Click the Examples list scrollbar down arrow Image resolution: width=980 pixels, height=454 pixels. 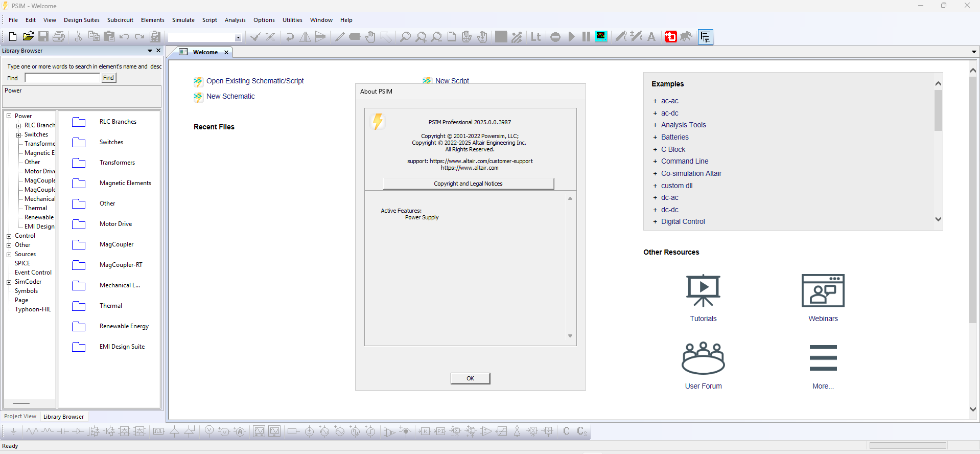tap(938, 219)
